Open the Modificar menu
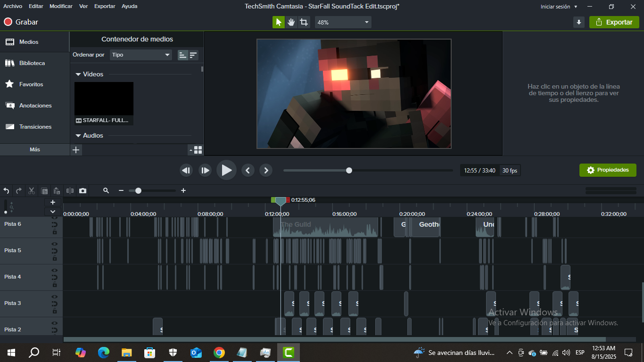The height and width of the screenshot is (362, 644). pyautogui.click(x=61, y=6)
